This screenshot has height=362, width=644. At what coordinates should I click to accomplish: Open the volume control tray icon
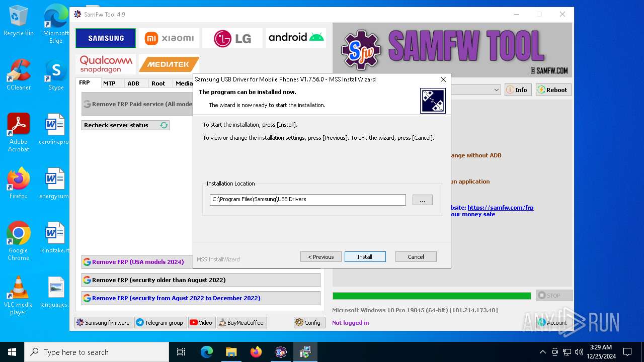(x=579, y=352)
